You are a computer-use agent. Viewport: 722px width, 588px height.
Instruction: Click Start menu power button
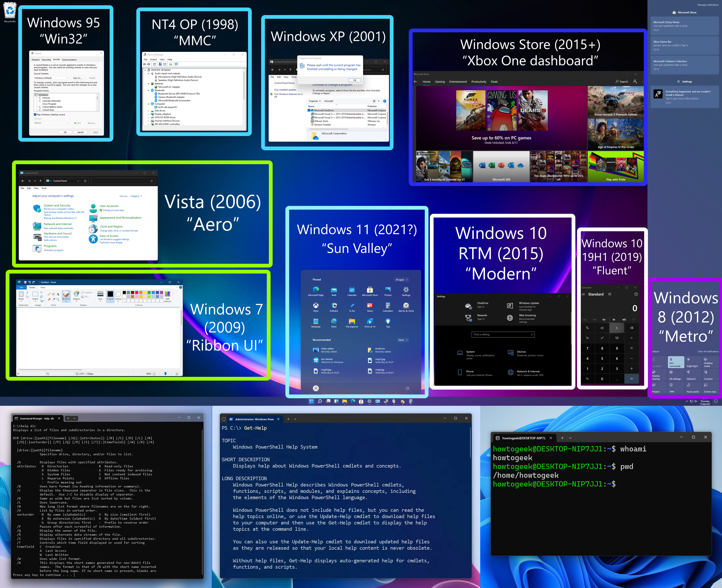(x=407, y=388)
